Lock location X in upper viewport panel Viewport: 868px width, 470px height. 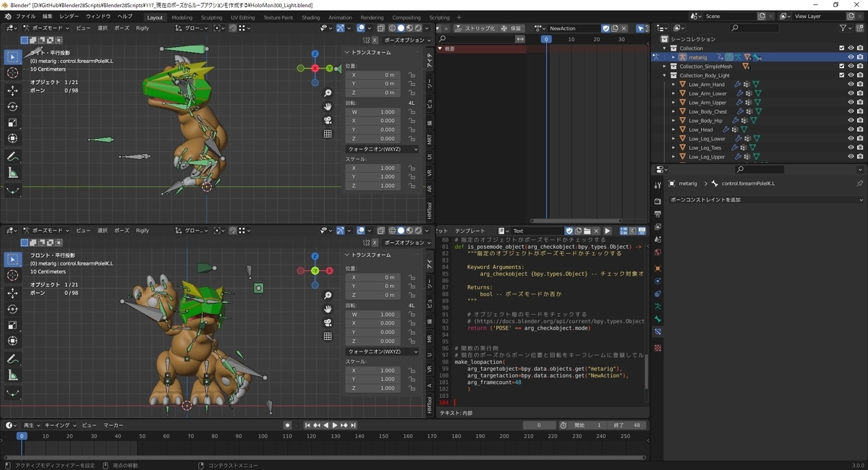tap(412, 74)
